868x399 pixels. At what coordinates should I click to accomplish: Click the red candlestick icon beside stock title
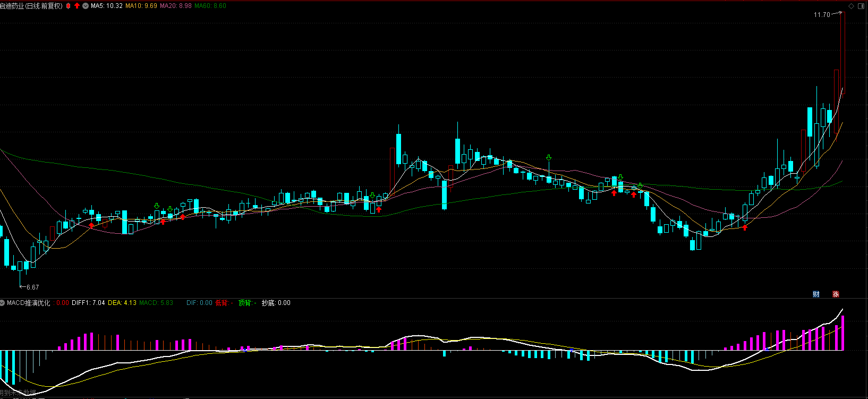[68, 6]
